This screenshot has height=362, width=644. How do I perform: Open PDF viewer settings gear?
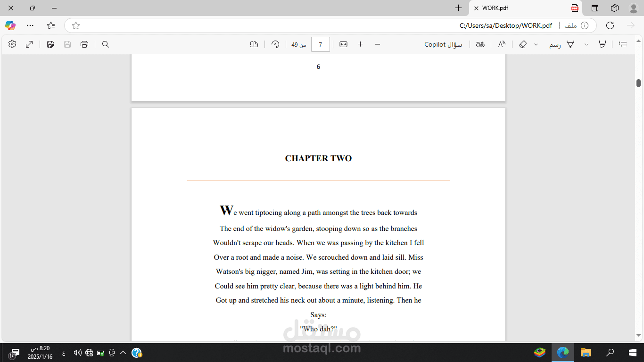12,44
